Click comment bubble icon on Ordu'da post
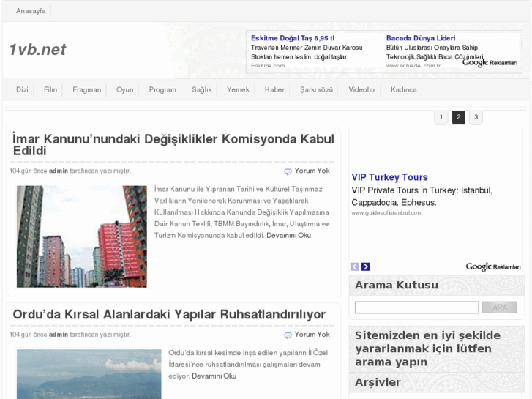Screen dimensions: 532x399 (288, 335)
